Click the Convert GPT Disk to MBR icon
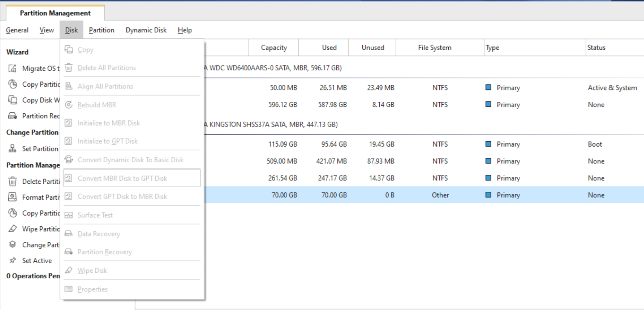Viewport: 644px width, 310px height. (69, 196)
